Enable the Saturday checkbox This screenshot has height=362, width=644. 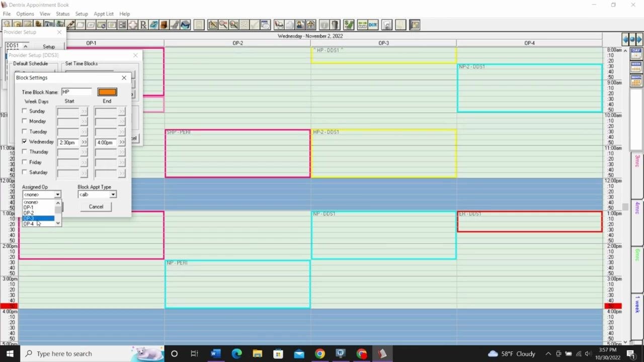pos(25,172)
